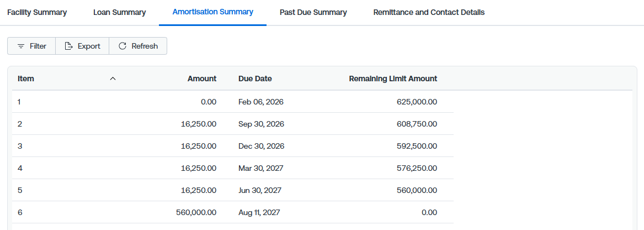The height and width of the screenshot is (230, 644).
Task: Select row with remaining limit 592,500.00
Action: pyautogui.click(x=233, y=146)
